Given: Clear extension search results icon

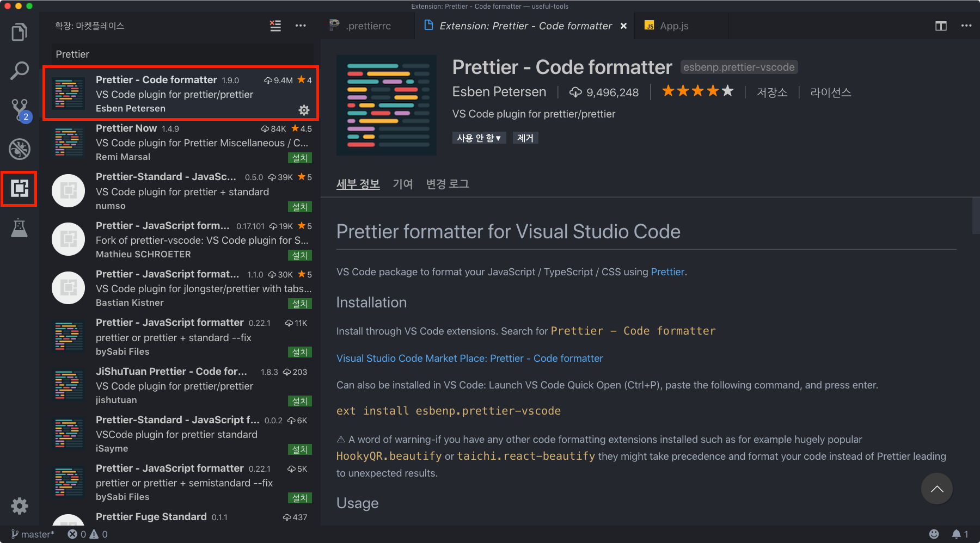Looking at the screenshot, I should click(x=275, y=26).
